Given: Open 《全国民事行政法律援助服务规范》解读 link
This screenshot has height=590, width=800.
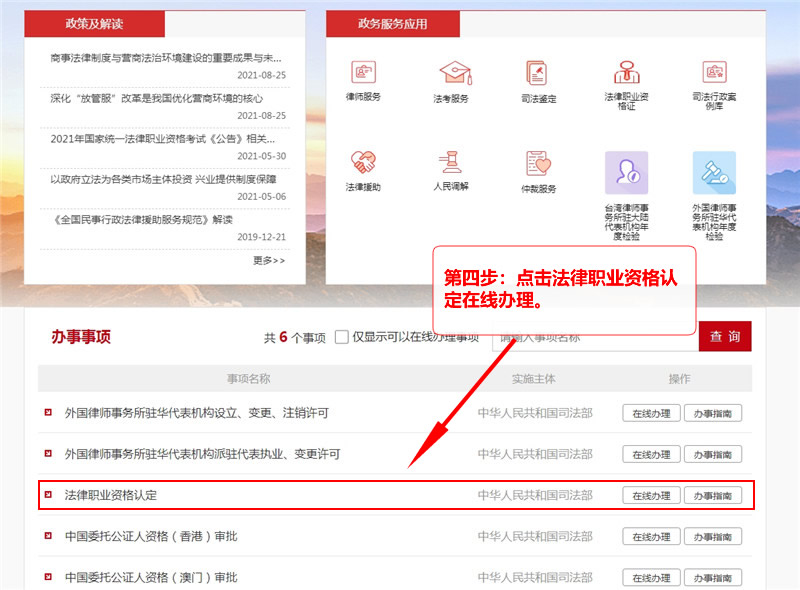Looking at the screenshot, I should point(141,219).
